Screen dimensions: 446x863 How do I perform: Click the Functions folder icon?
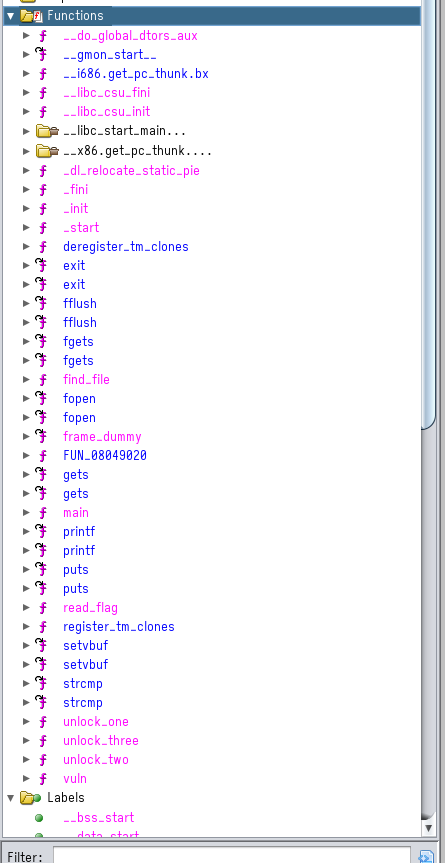pyautogui.click(x=30, y=15)
